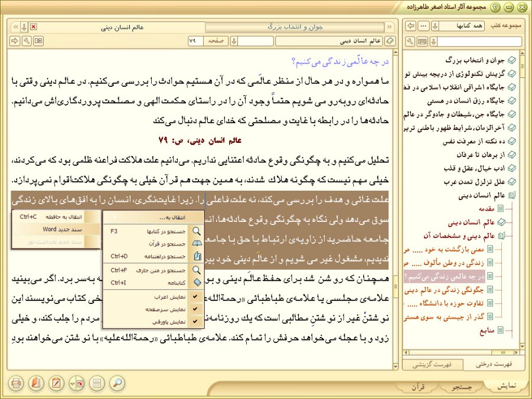Click the tree pane horizontal scrollbar thumb
The width and height of the screenshot is (532, 399).
[x=503, y=352]
